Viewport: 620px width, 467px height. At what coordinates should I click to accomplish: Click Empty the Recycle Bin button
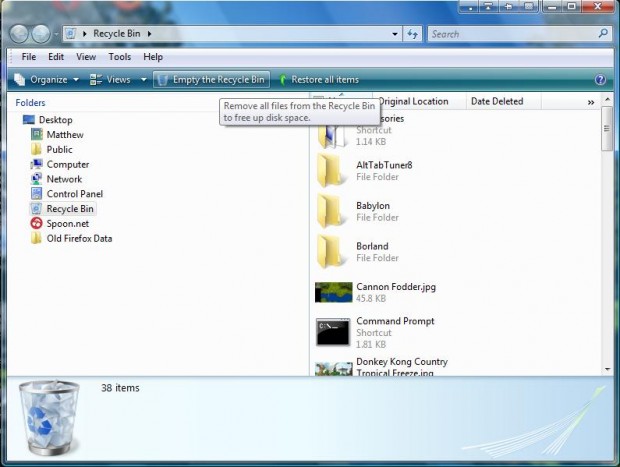click(x=211, y=79)
